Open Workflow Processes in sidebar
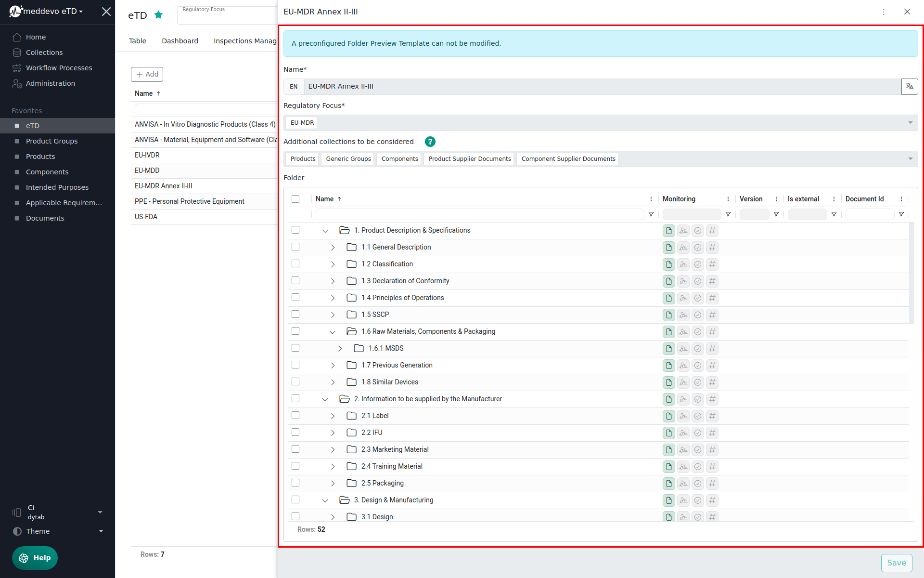Viewport: 924px width, 578px height. tap(59, 68)
